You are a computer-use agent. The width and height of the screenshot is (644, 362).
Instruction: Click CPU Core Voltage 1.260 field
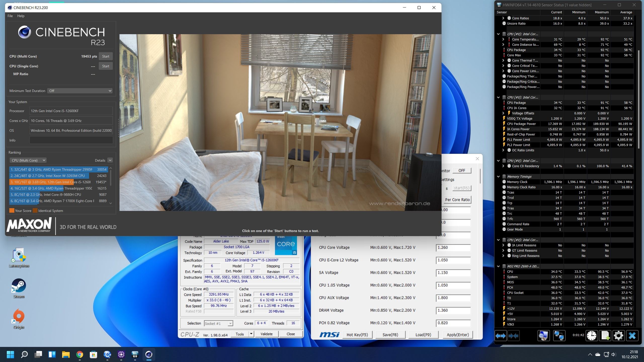tap(453, 248)
